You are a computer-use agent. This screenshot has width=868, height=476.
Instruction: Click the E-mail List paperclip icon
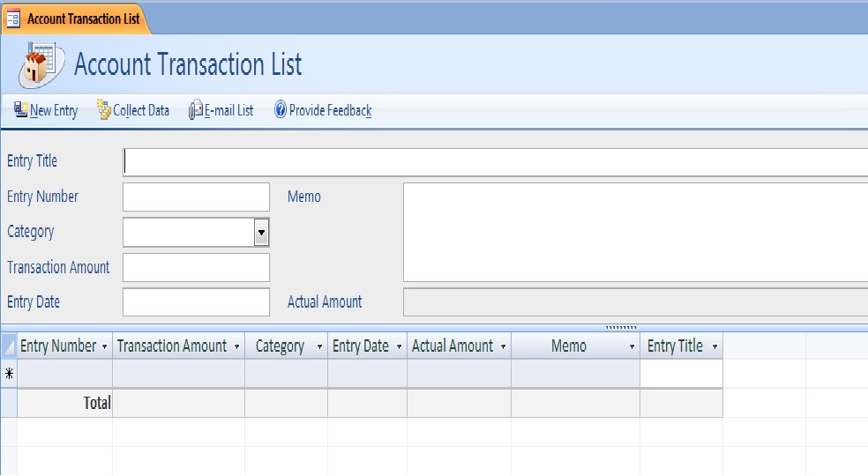pos(196,109)
